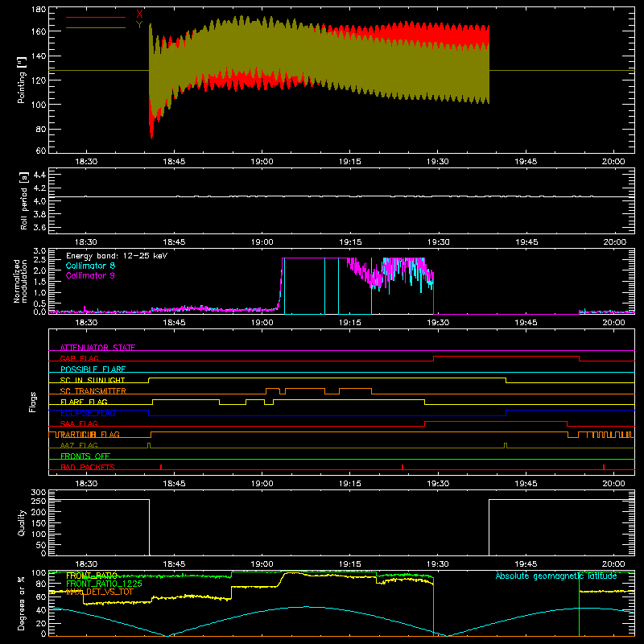Select the green FRONTS_OFF label
Image resolution: width=644 pixels, height=644 pixels.
click(85, 456)
